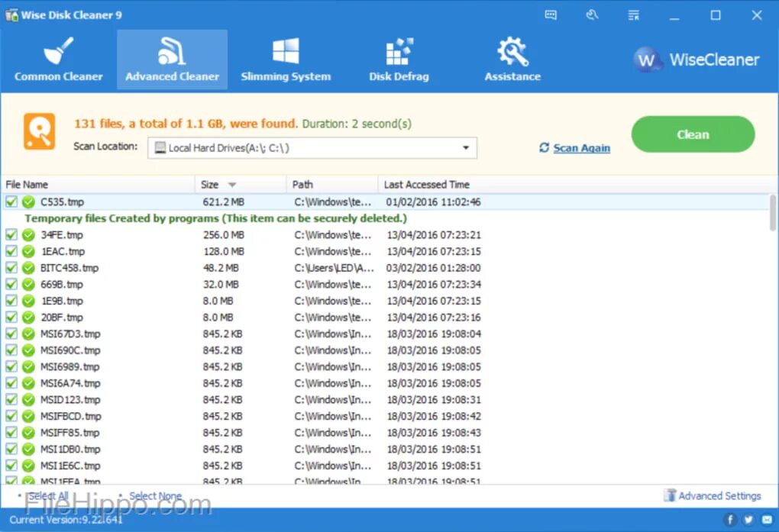Uncheck the 20BF.tmp checkbox

click(11, 317)
